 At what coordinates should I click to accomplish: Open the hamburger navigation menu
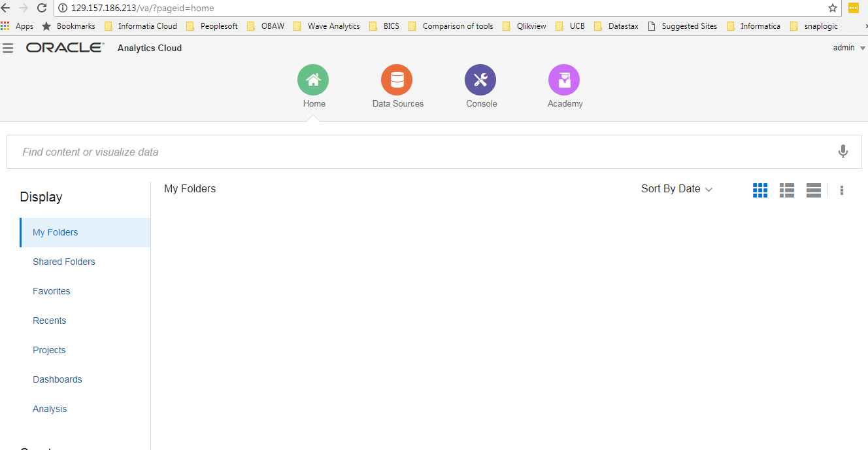[8, 48]
